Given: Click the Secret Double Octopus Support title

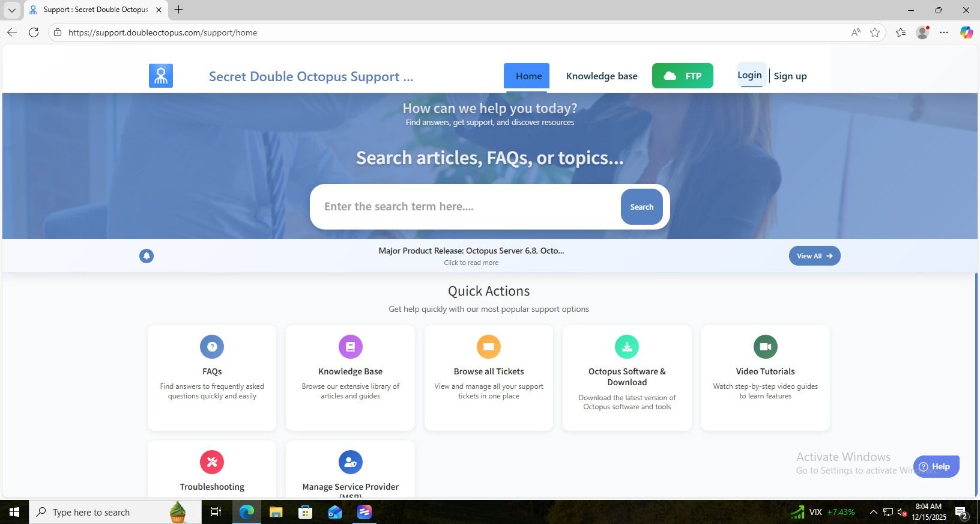Looking at the screenshot, I should [311, 76].
